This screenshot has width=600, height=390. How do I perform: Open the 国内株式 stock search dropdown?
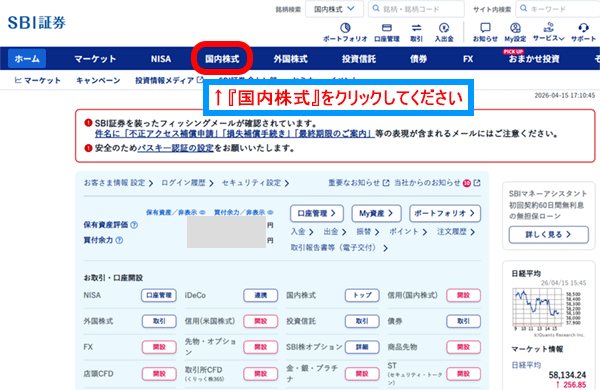(x=334, y=9)
